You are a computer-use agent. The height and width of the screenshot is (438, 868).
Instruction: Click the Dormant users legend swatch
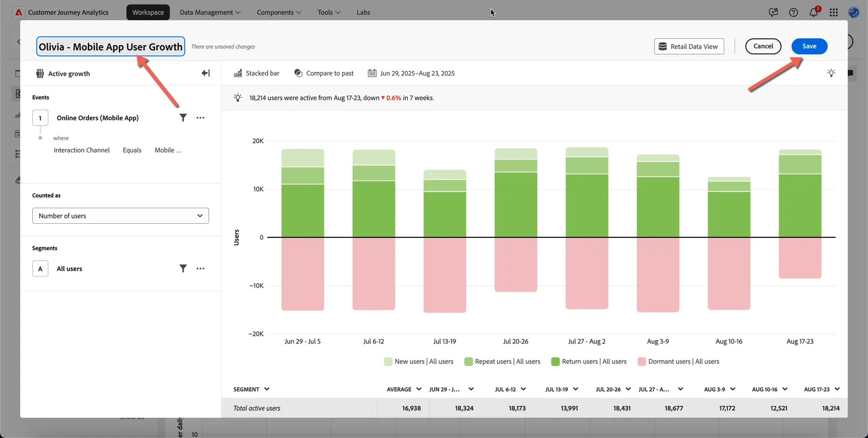[x=641, y=362]
